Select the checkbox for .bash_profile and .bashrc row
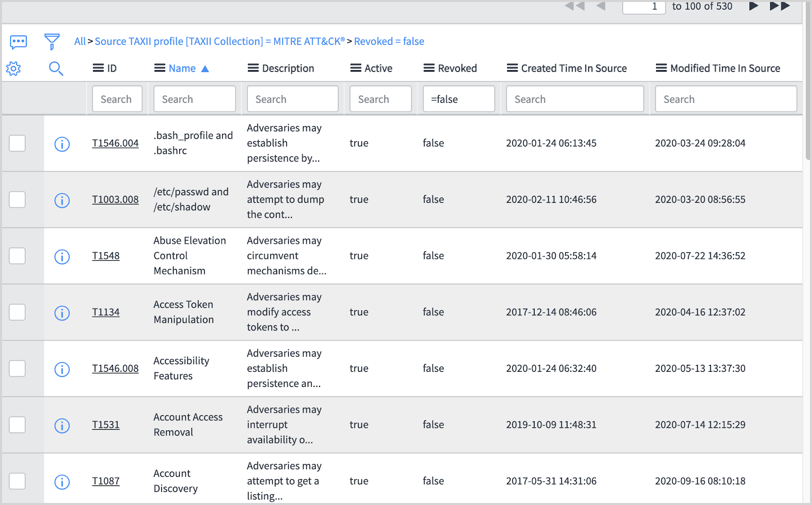Viewport: 812px width, 505px height. (x=18, y=143)
